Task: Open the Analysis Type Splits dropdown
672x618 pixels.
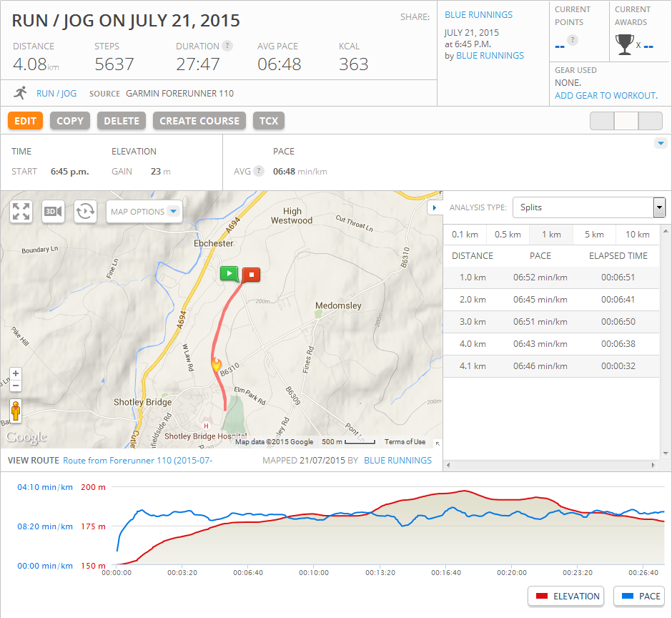Action: coord(588,207)
